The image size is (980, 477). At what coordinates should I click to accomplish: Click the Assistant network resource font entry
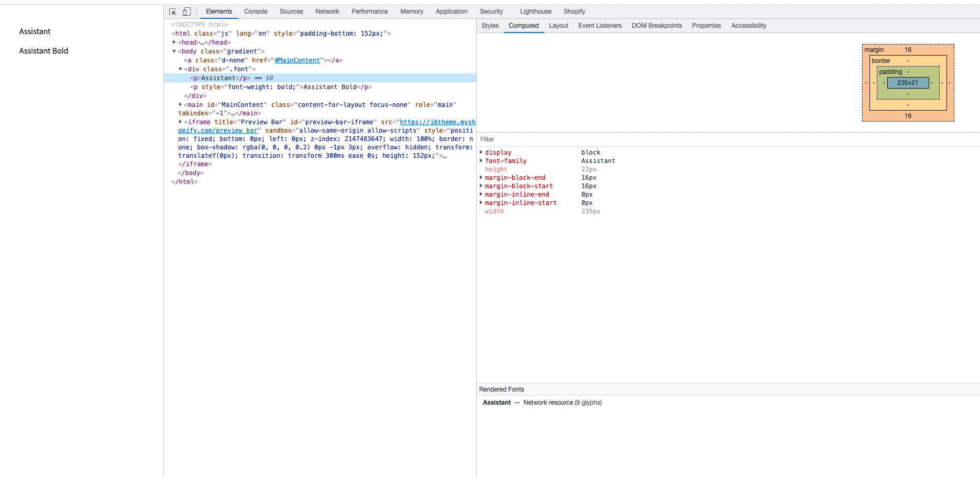coord(542,403)
